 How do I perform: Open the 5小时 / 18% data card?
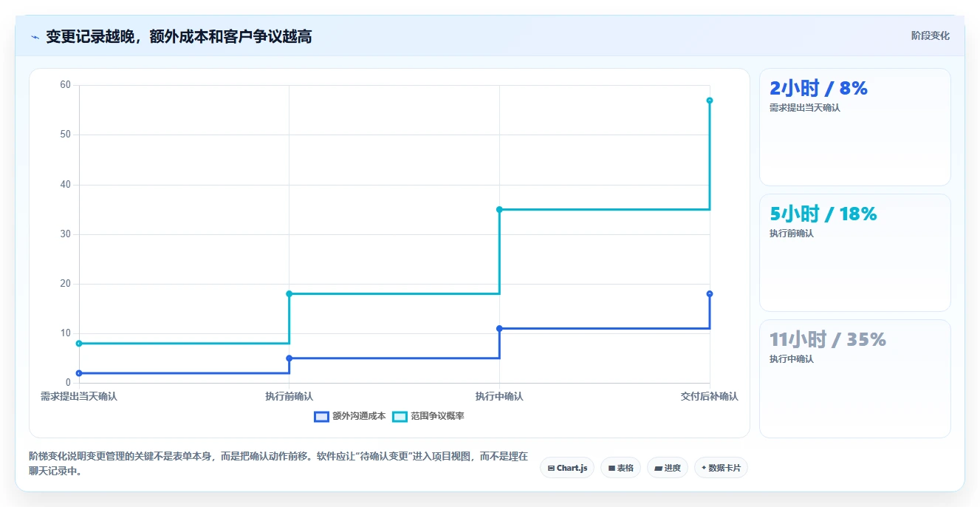coord(854,253)
